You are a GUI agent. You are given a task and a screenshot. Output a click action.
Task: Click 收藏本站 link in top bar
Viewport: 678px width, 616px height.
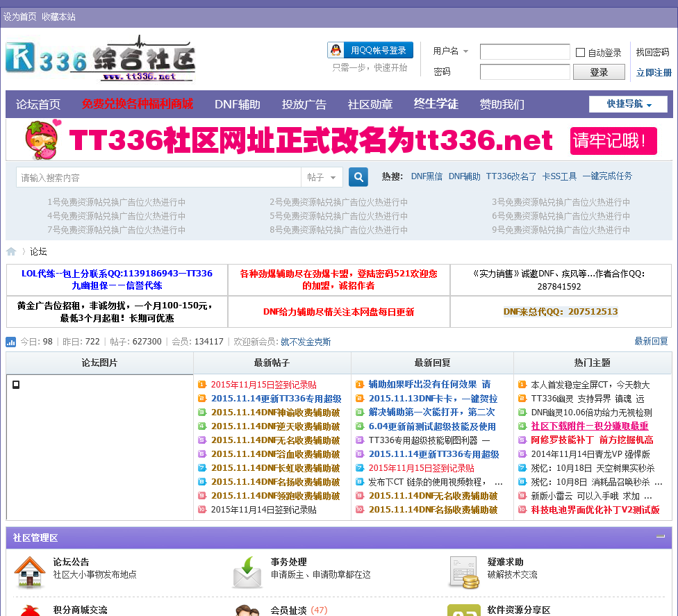(58, 17)
